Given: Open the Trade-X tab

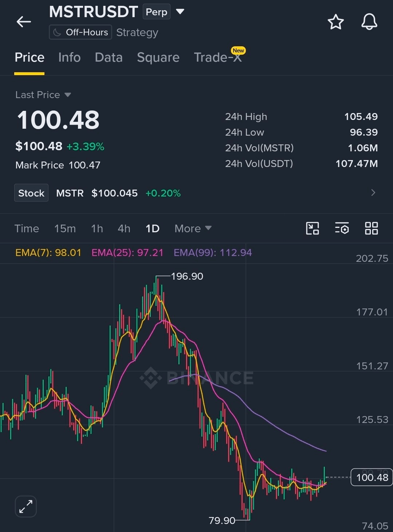Looking at the screenshot, I should 218,58.
